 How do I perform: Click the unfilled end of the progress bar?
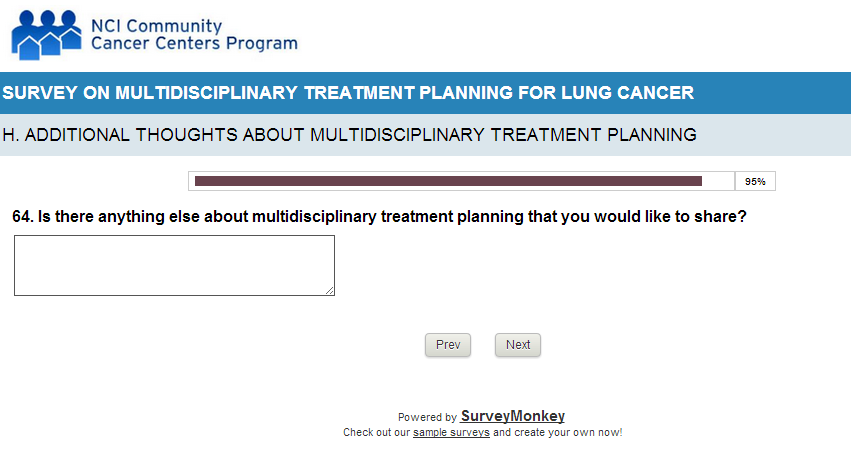coord(717,181)
